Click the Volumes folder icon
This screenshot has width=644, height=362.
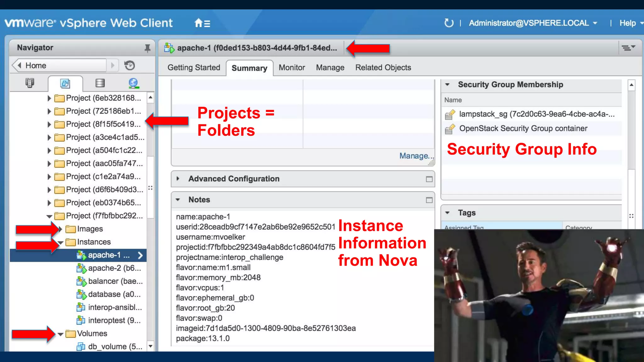point(70,334)
